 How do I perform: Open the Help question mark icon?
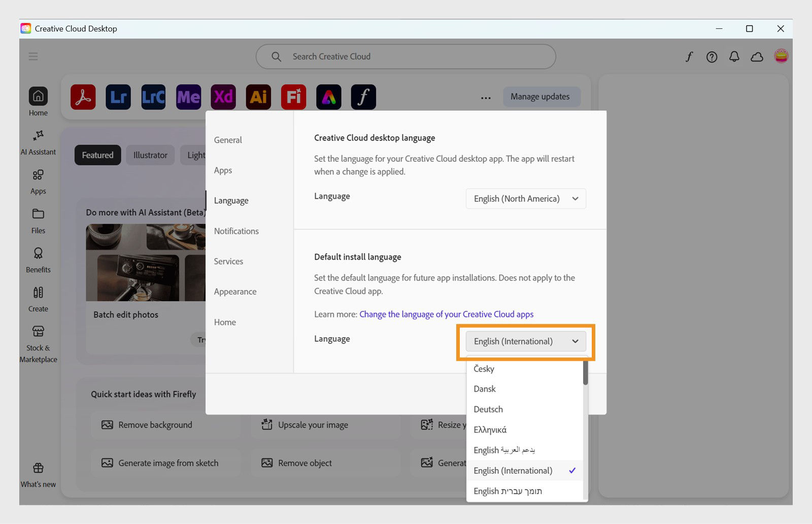(712, 57)
